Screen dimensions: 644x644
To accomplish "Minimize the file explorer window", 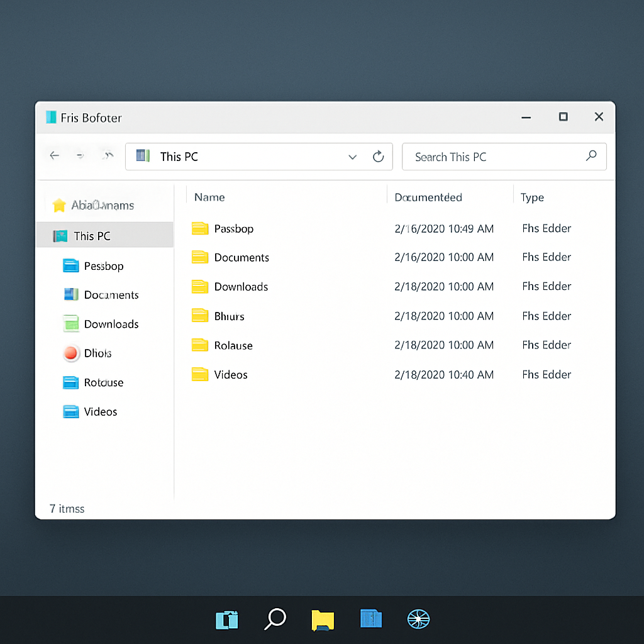I will coord(526,118).
